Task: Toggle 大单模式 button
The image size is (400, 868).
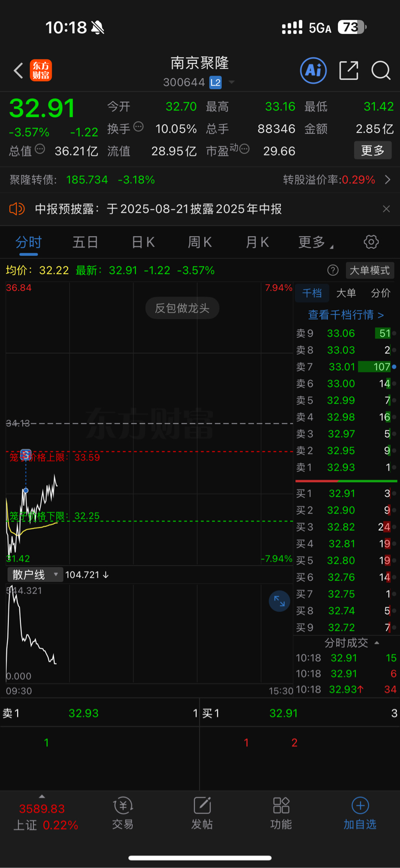Action: [370, 270]
